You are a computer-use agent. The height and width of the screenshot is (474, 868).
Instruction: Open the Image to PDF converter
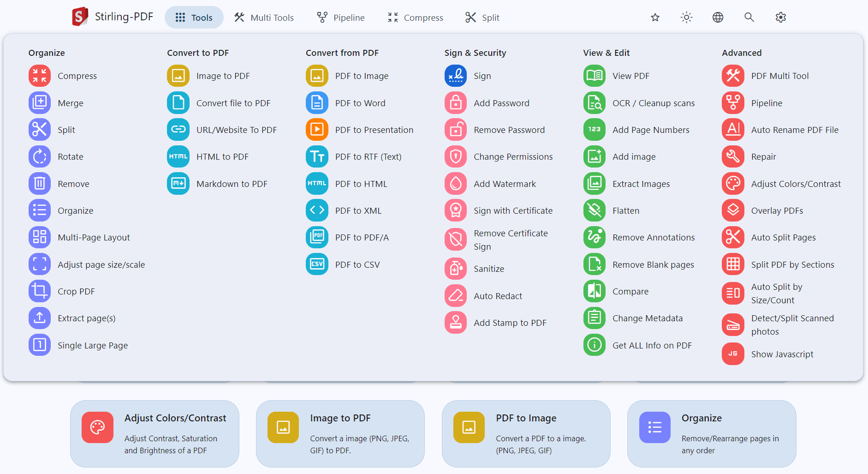click(x=223, y=76)
